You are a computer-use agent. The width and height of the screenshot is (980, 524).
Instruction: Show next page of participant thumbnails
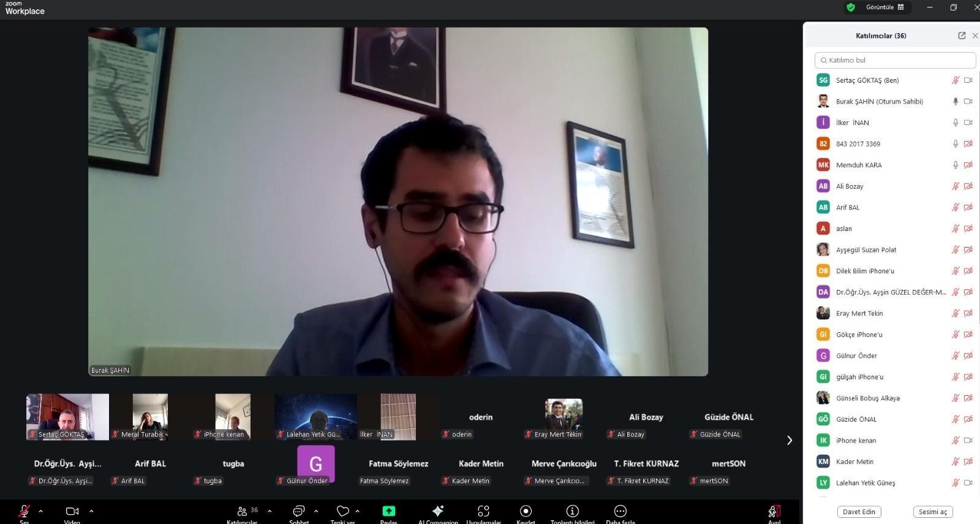(x=789, y=440)
